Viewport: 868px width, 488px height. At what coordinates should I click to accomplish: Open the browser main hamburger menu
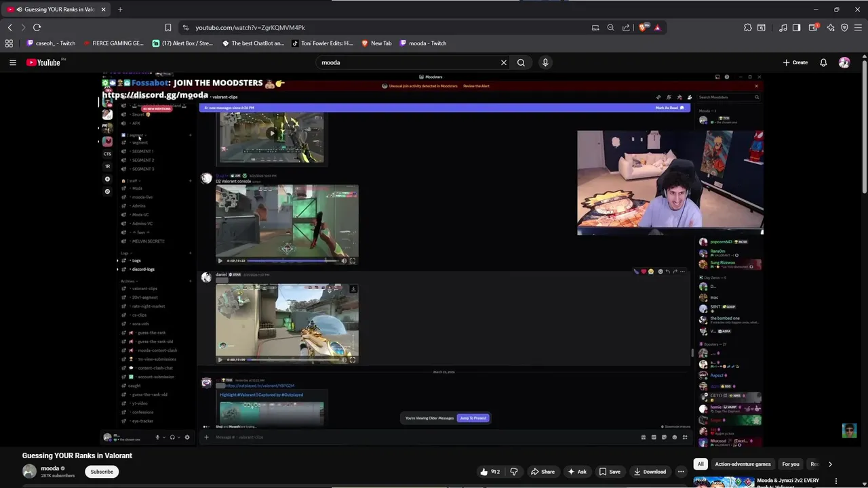pos(858,28)
